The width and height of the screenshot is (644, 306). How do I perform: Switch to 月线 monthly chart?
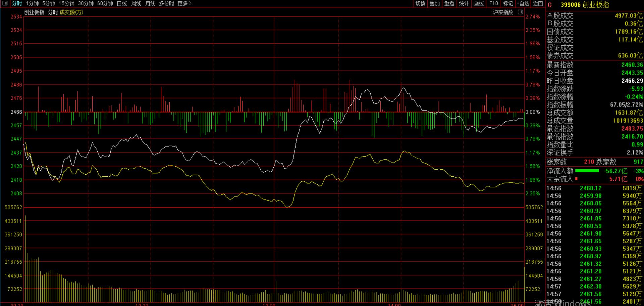(150, 3)
